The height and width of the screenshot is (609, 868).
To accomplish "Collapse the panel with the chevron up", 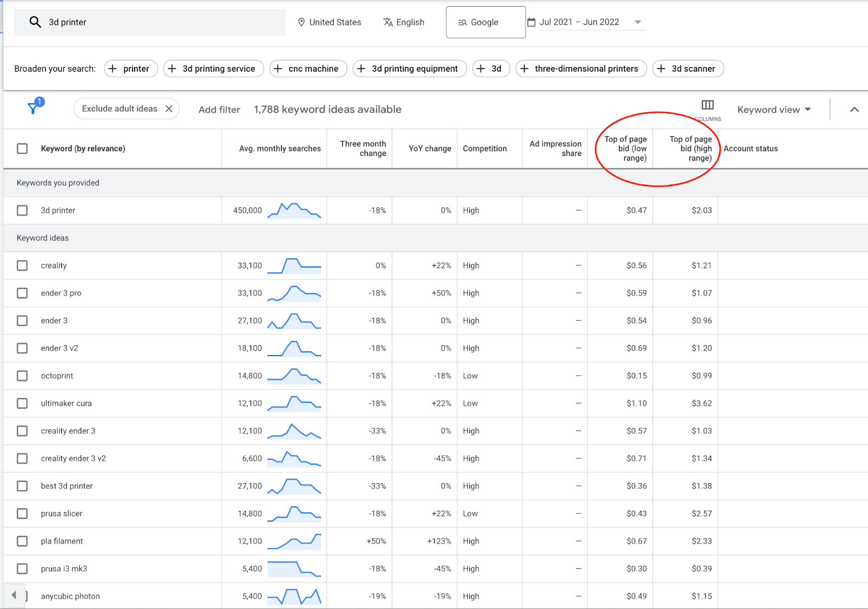I will [854, 110].
